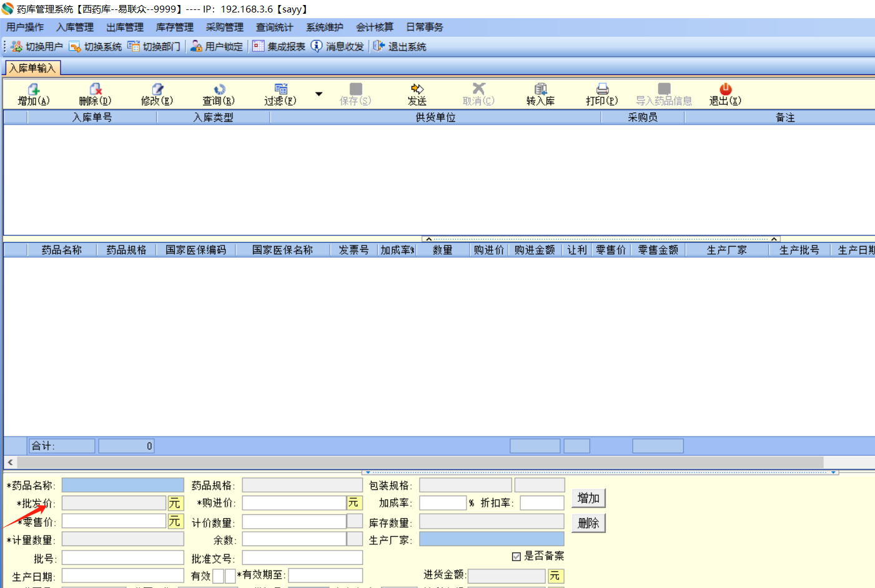
Task: Focus the *零售价 input field
Action: (114, 521)
